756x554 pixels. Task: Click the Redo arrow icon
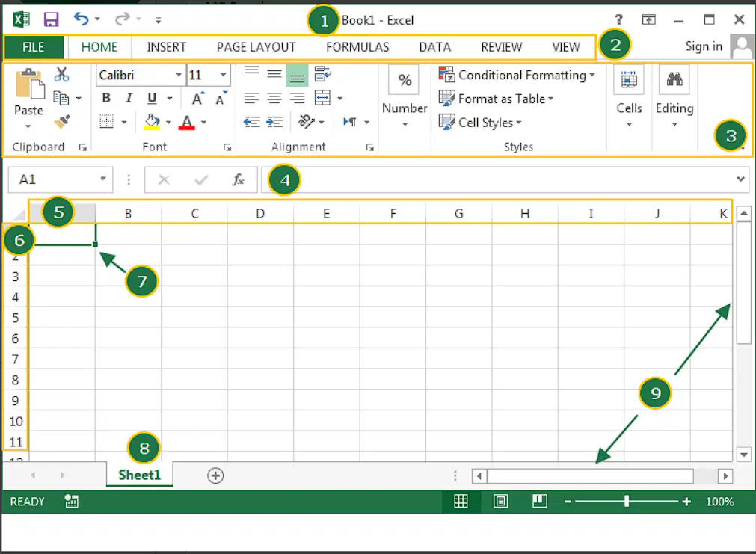pos(122,19)
